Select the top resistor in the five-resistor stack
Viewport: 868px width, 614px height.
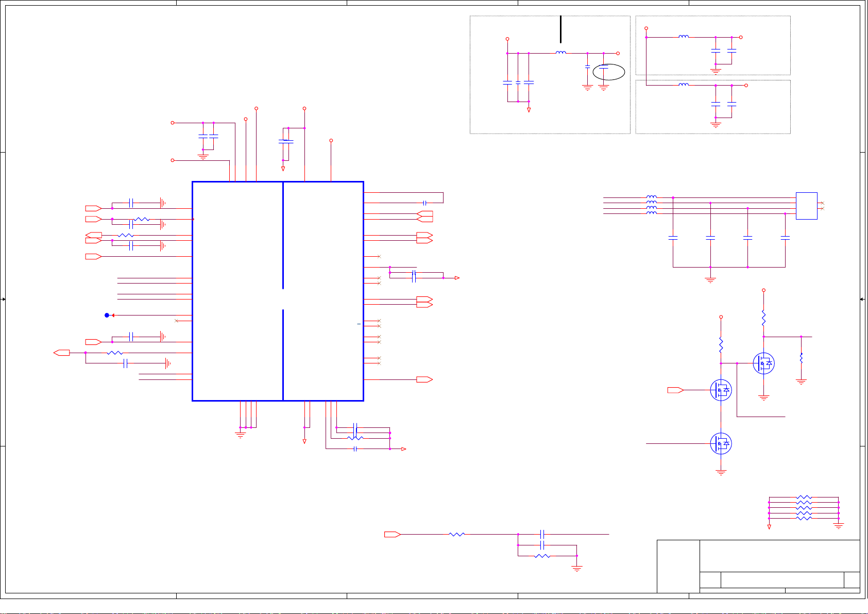click(804, 497)
